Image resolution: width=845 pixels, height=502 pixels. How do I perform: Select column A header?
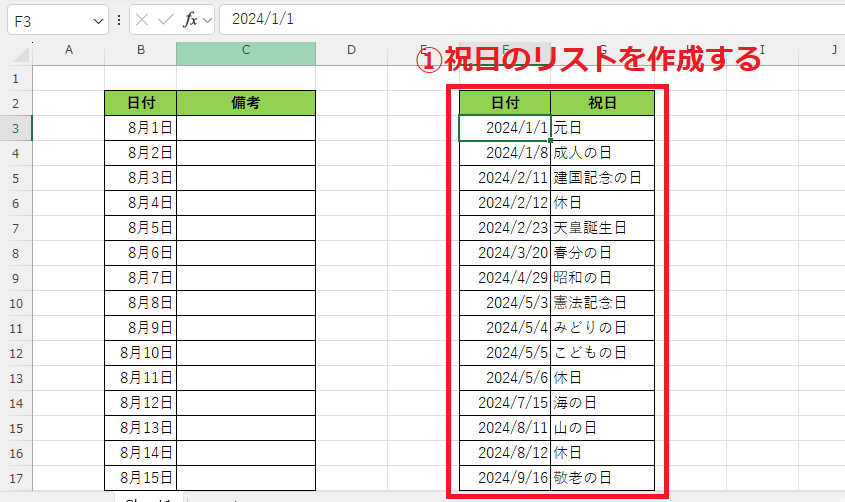click(69, 50)
